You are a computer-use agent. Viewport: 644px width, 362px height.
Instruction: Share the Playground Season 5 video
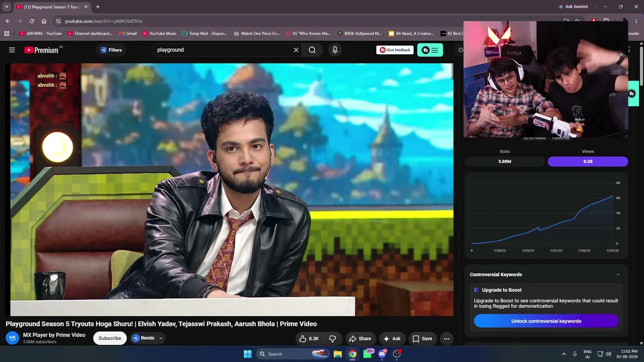coord(360,338)
